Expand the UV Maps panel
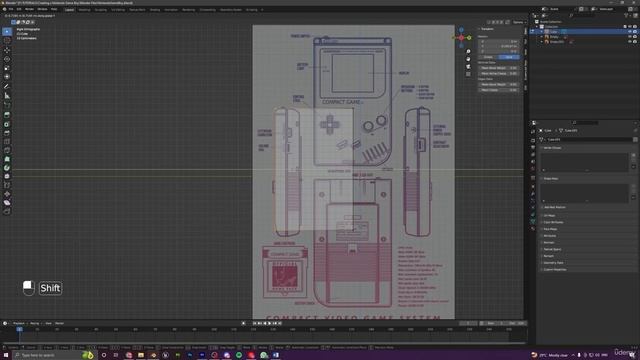This screenshot has width=640, height=360. tap(549, 216)
